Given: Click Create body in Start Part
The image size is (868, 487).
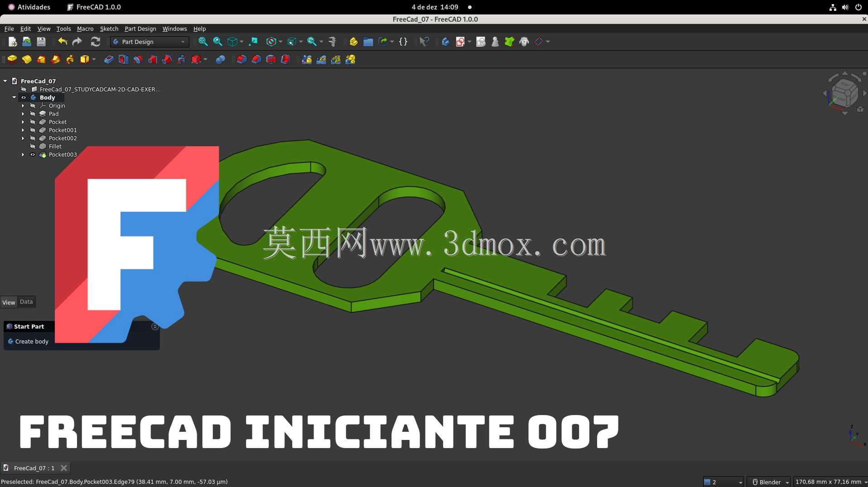Looking at the screenshot, I should click(28, 341).
